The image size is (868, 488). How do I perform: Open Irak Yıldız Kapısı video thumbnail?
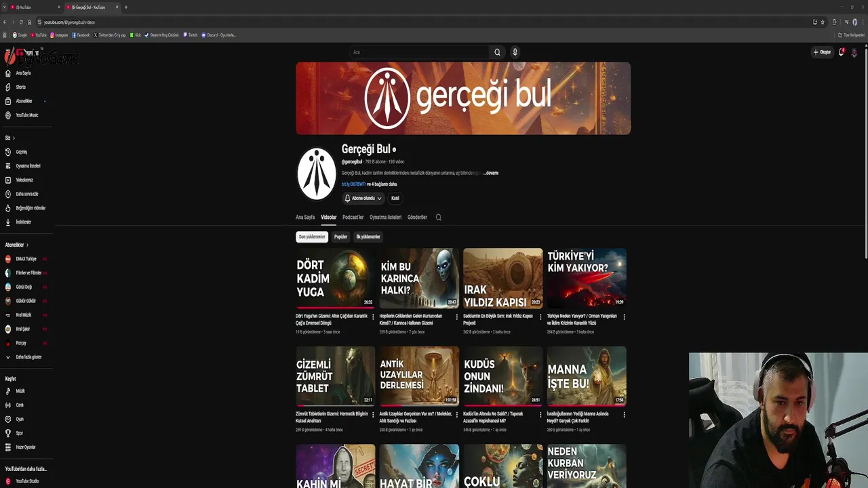(503, 279)
